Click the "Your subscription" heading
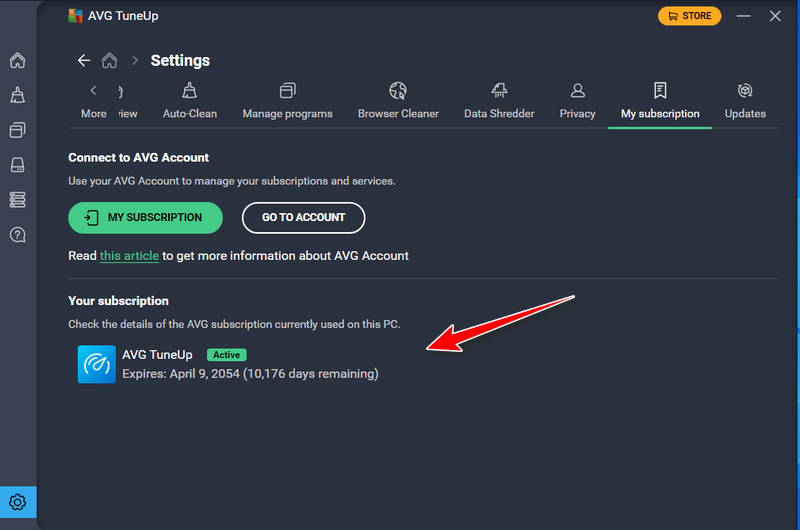 click(x=118, y=301)
